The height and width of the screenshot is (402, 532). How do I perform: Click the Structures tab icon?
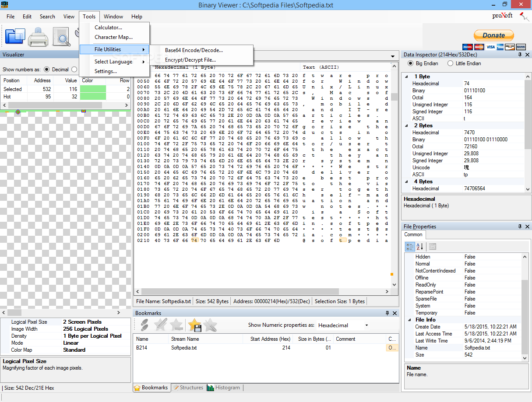click(176, 388)
